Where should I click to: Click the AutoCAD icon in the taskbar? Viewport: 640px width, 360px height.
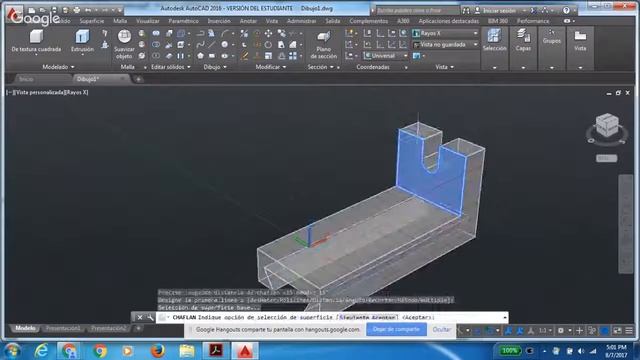tap(245, 351)
